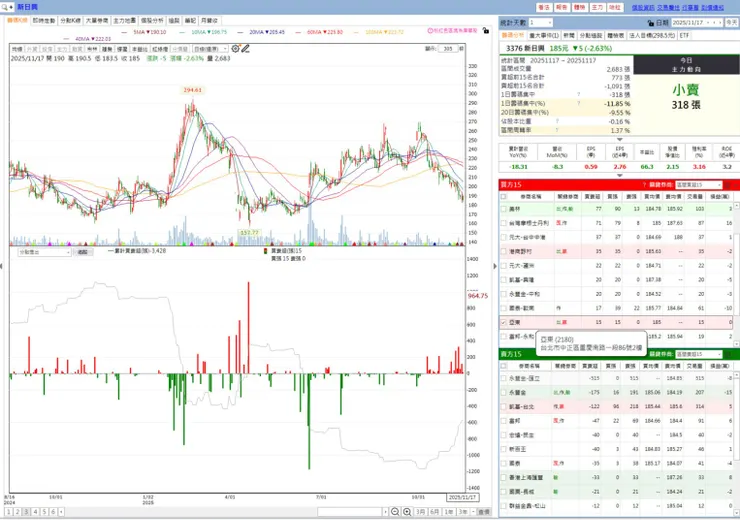Set the chart range to 1年
Image resolution: width=740 pixels, height=520 pixels.
pyautogui.click(x=449, y=512)
